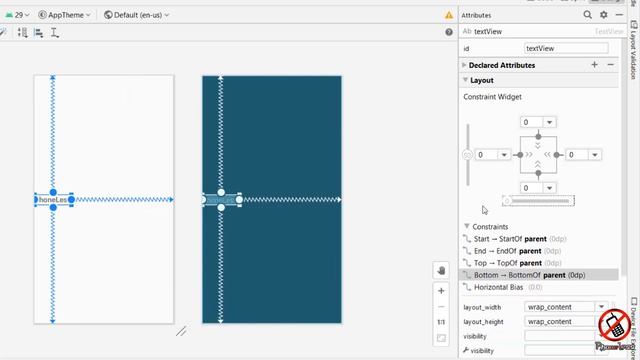Zoom out with the minus button
Viewport: 640px width, 360px height.
[x=441, y=307]
